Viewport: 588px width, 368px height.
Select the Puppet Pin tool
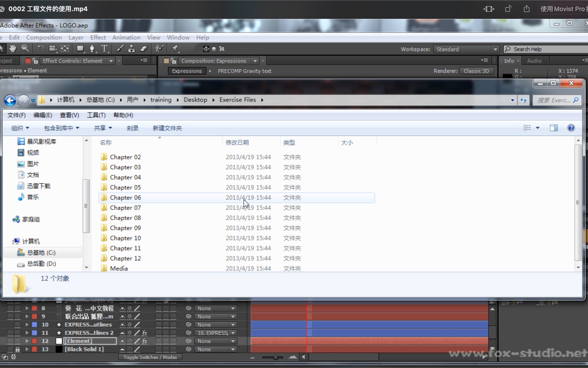pos(175,49)
